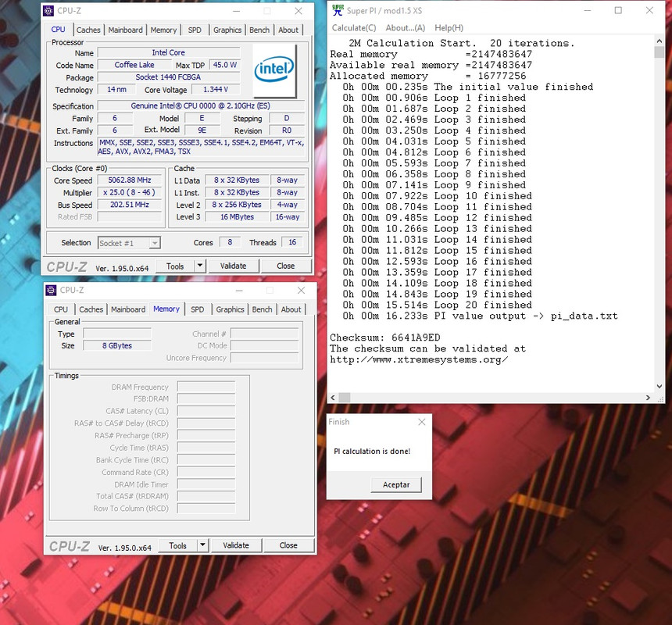Image resolution: width=672 pixels, height=625 pixels.
Task: Open the Bench tab in top CPU-Z window
Action: pyautogui.click(x=259, y=30)
